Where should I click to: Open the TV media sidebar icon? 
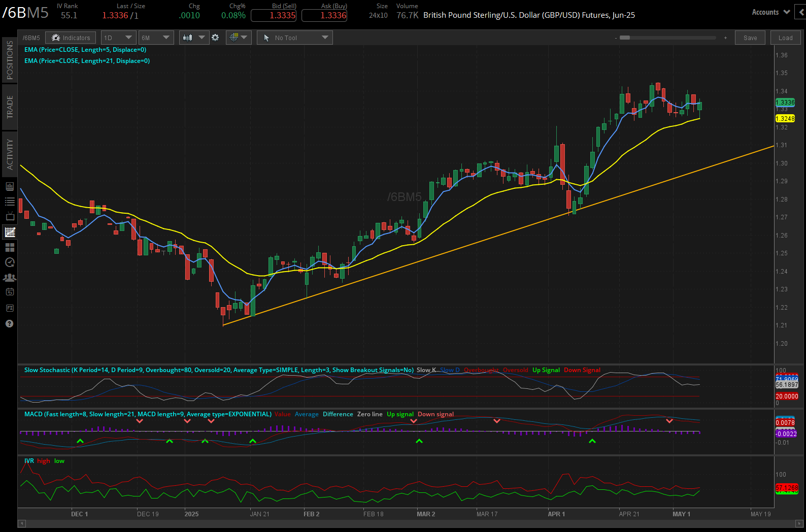click(x=9, y=217)
